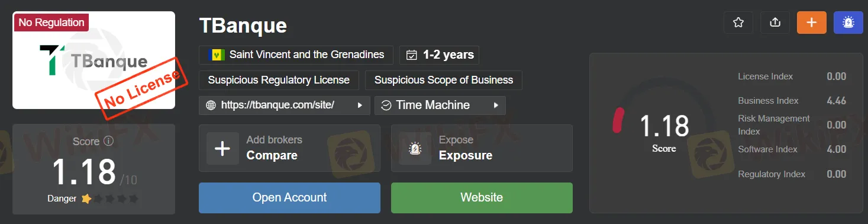Open the Saint Vincent and the Grenadines tag
868x224 pixels.
296,55
